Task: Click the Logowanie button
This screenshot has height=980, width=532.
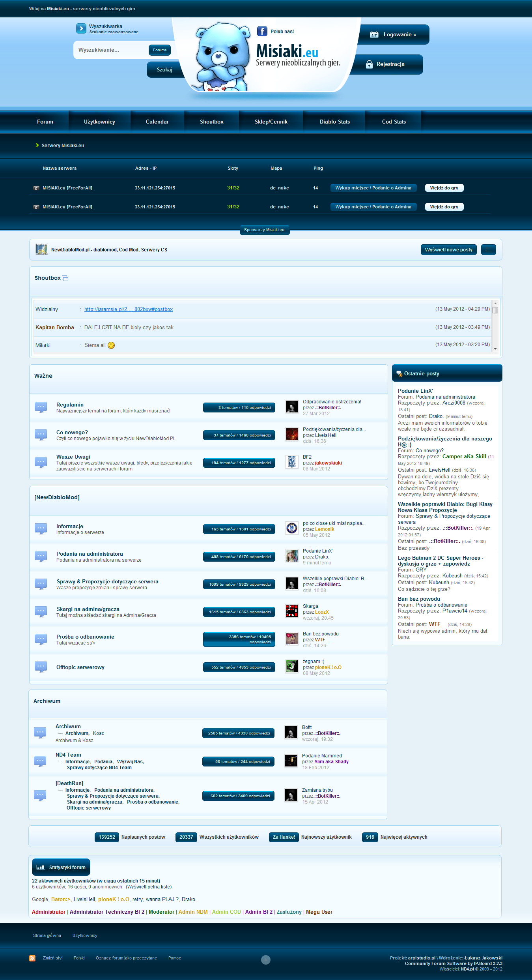Action: pos(394,35)
